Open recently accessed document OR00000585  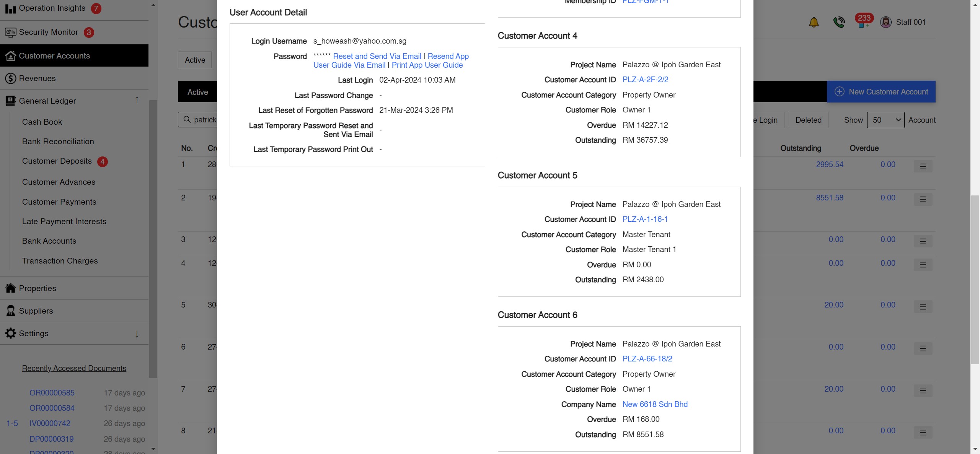[x=52, y=392]
